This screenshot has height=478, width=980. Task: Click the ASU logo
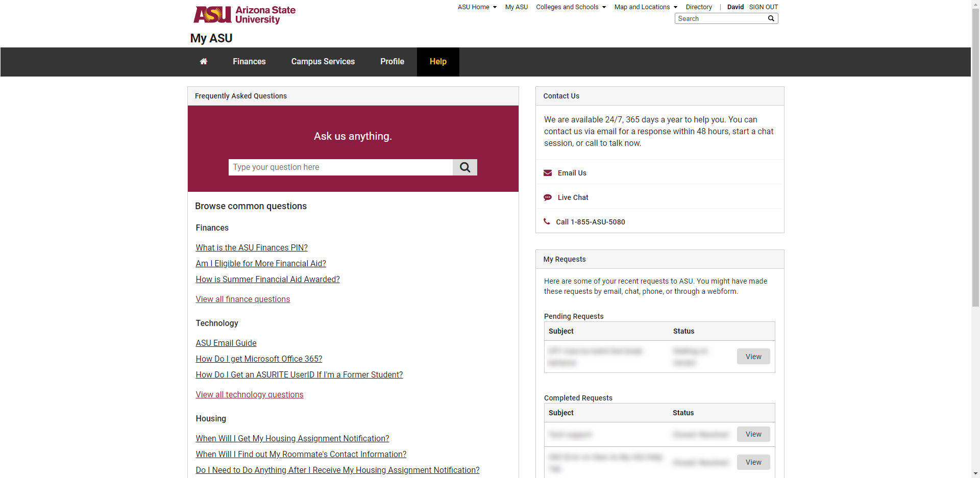pyautogui.click(x=244, y=15)
